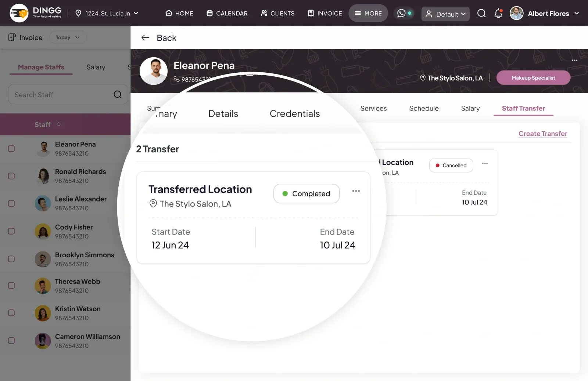The image size is (588, 381).
Task: Open the WhatsApp status icon
Action: tap(401, 13)
